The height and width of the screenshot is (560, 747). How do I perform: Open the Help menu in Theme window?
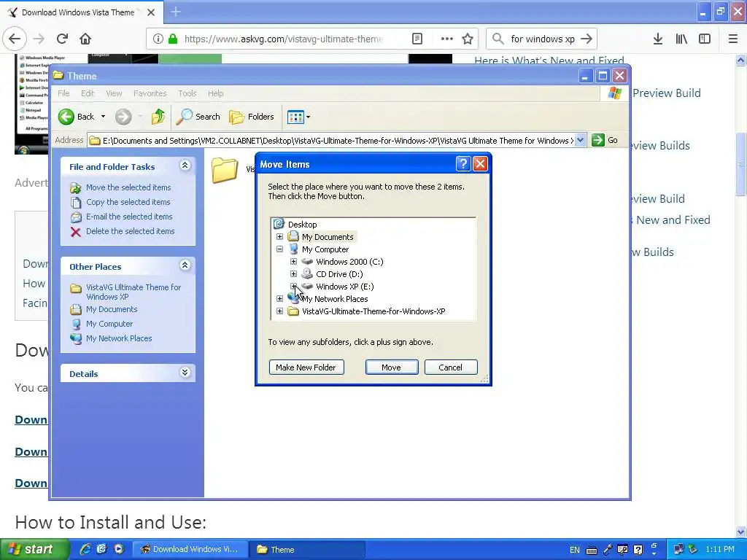(215, 93)
